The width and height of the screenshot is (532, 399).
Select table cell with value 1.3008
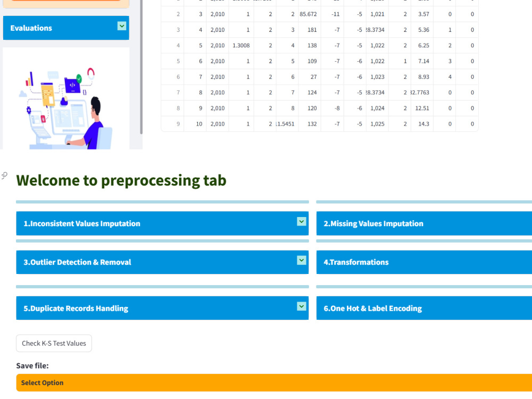(240, 45)
